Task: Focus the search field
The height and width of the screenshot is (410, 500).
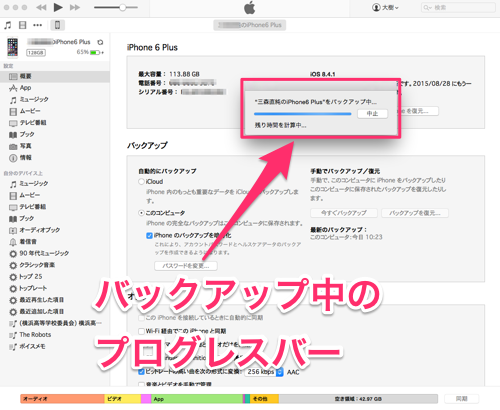Action: pos(458,7)
